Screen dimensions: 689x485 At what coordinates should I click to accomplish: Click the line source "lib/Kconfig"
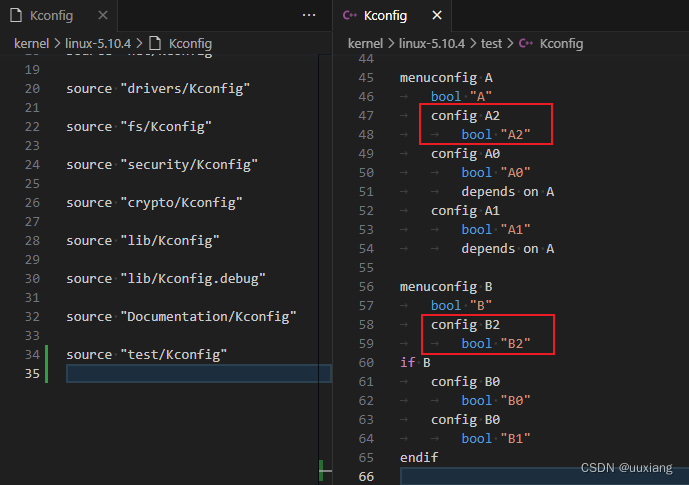tap(143, 241)
